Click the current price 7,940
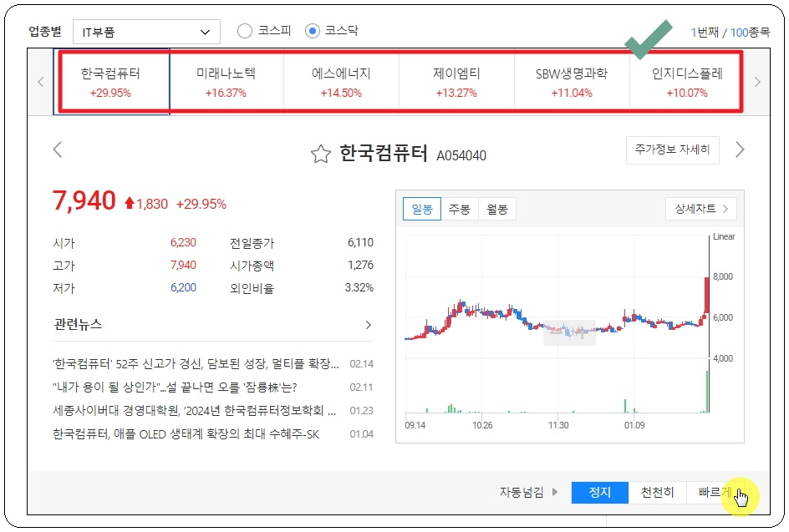 [84, 200]
